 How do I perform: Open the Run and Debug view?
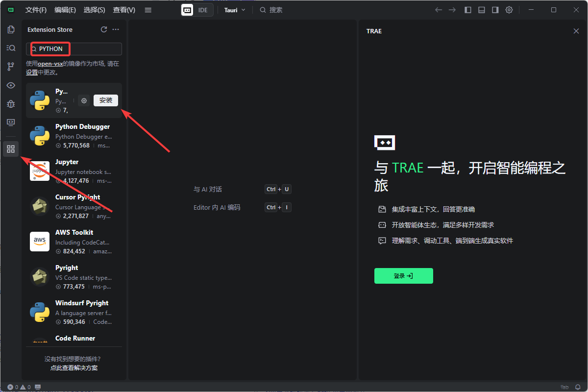[11, 104]
